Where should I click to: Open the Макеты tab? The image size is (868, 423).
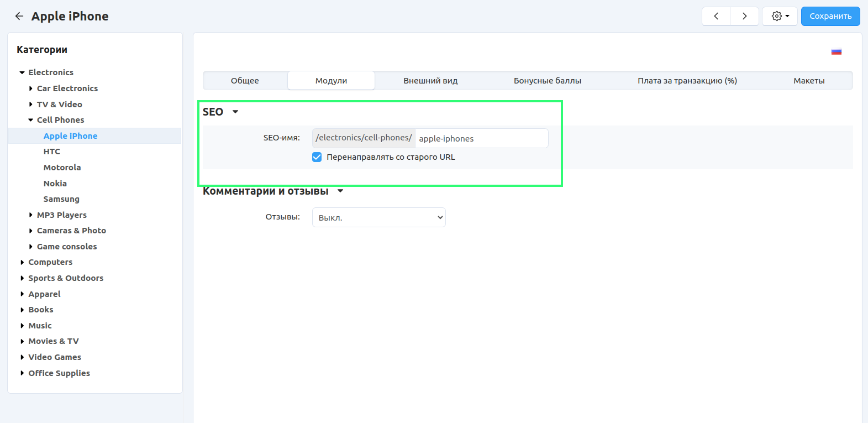click(808, 81)
